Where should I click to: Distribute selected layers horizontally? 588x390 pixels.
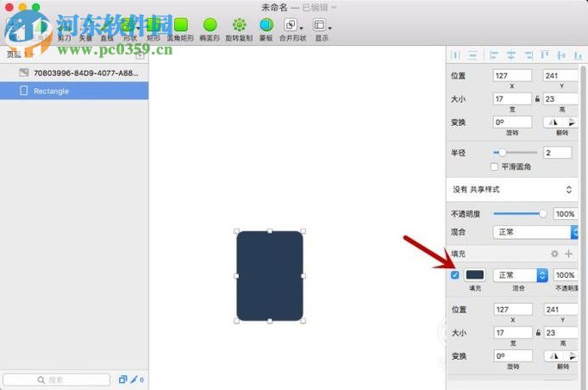[x=455, y=55]
